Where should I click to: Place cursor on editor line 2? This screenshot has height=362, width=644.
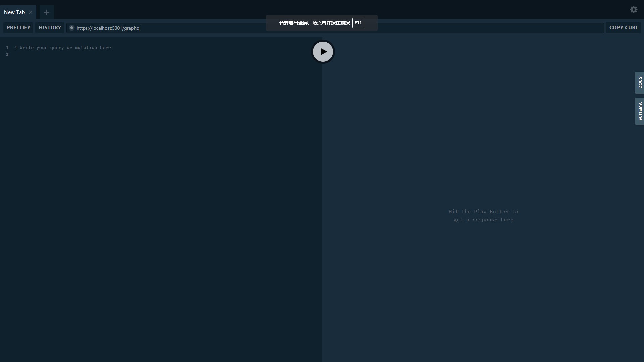(x=161, y=55)
